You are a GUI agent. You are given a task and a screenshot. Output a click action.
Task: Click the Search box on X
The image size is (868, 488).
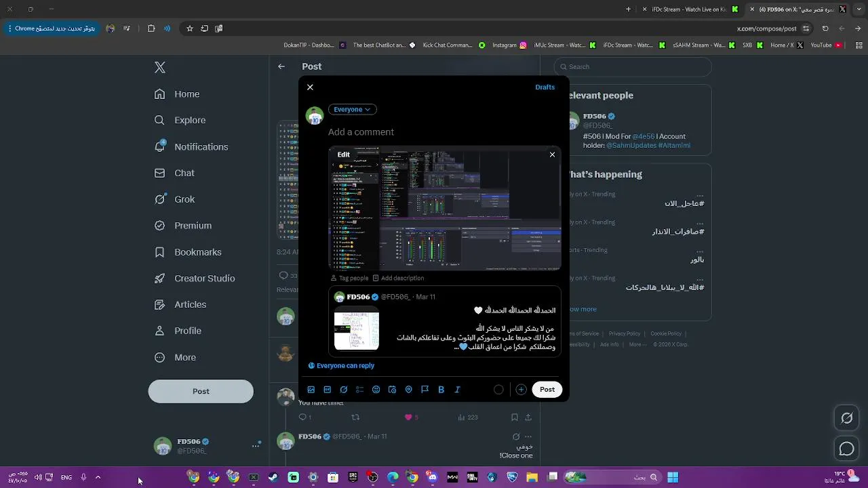[633, 66]
